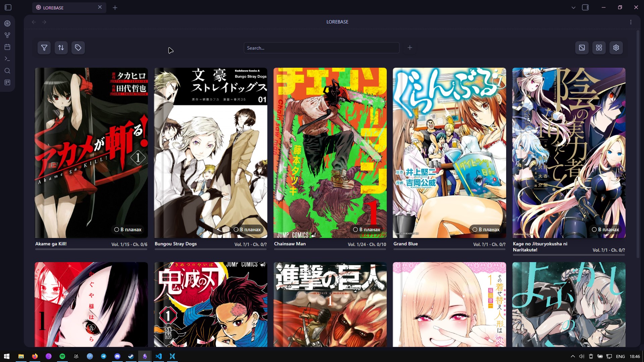Image resolution: width=644 pixels, height=362 pixels.
Task: Change status badge on Akame ga Kill!
Action: (128, 230)
